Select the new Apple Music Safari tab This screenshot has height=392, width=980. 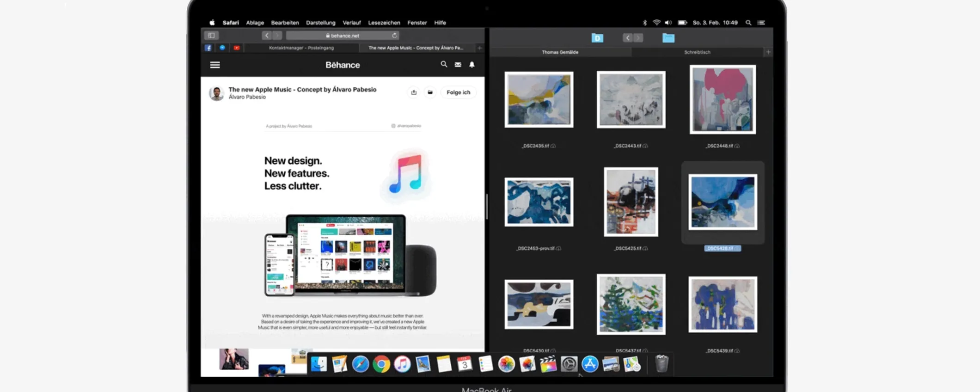(x=416, y=48)
